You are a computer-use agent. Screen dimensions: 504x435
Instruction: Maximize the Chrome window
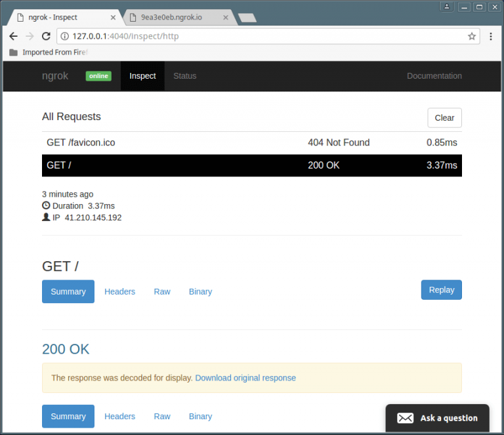click(479, 7)
